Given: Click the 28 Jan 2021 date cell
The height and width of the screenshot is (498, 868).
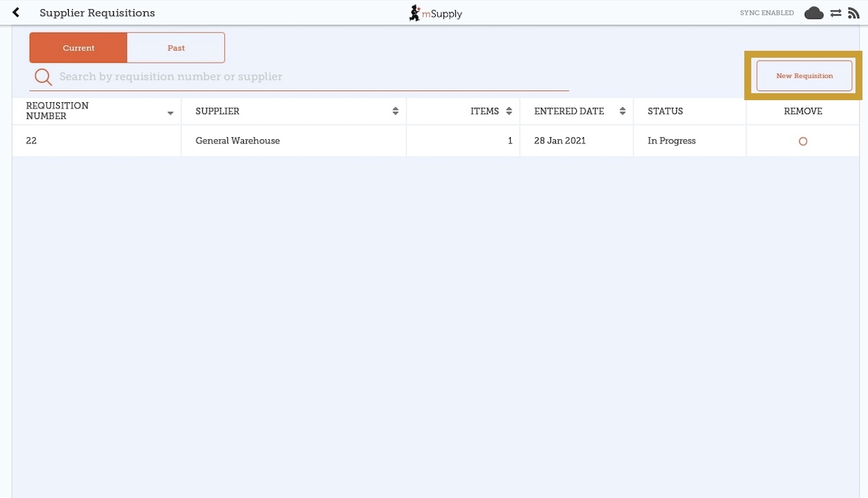Looking at the screenshot, I should click(559, 140).
